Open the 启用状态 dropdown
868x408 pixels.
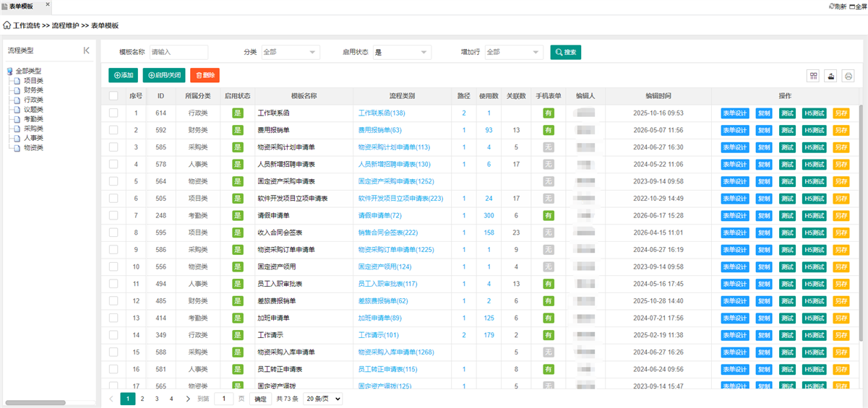(x=402, y=52)
